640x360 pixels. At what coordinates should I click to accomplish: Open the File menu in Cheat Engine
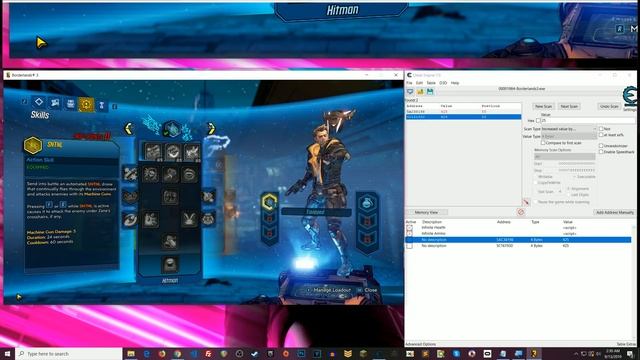(x=409, y=83)
